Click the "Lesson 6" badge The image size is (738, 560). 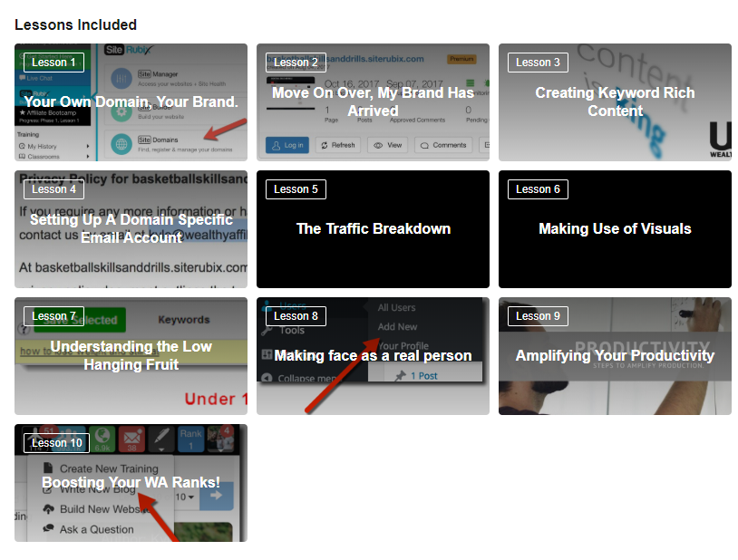tap(538, 189)
